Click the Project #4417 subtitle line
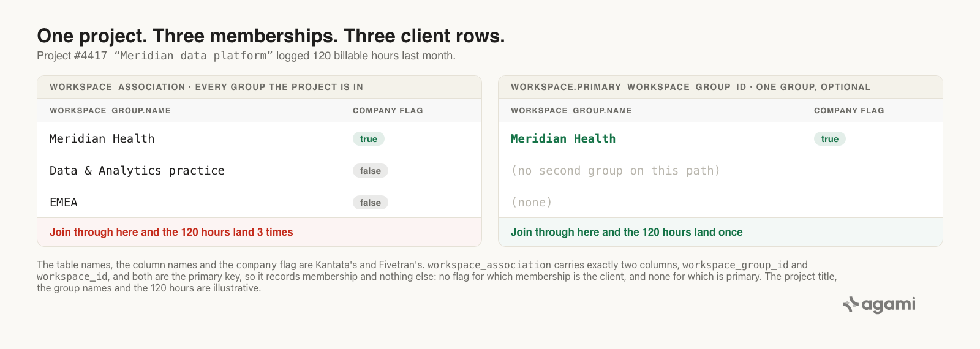This screenshot has width=980, height=349. coord(246,56)
